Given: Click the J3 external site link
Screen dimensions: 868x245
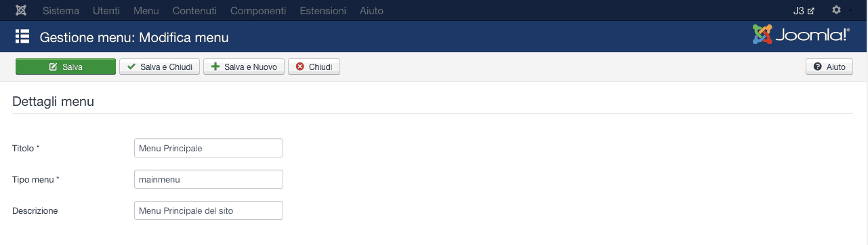Looking at the screenshot, I should (x=804, y=11).
